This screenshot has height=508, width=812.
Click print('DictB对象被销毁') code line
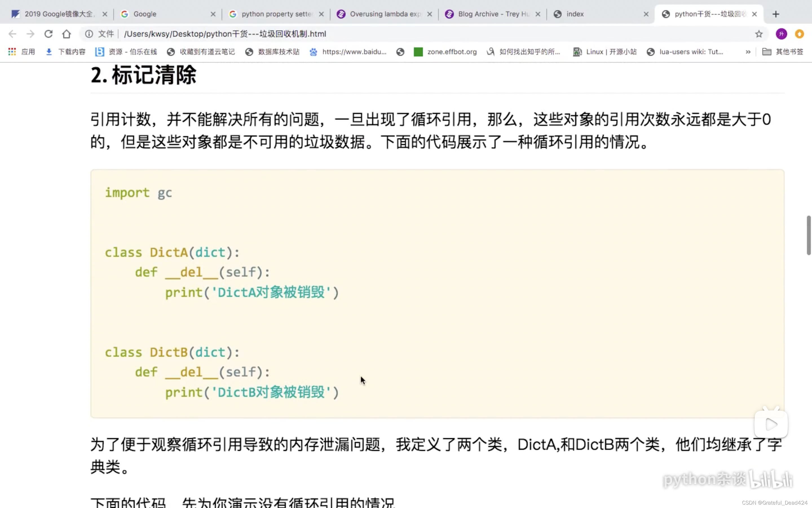click(252, 392)
